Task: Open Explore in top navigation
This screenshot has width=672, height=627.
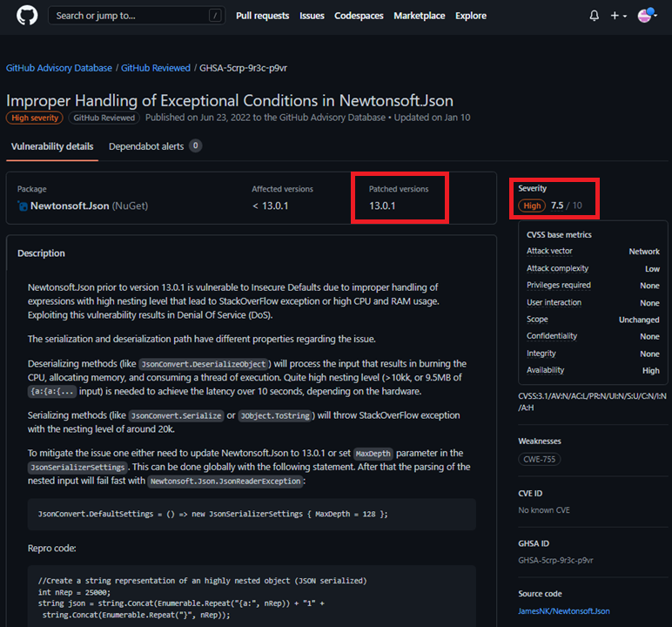Action: (x=471, y=16)
